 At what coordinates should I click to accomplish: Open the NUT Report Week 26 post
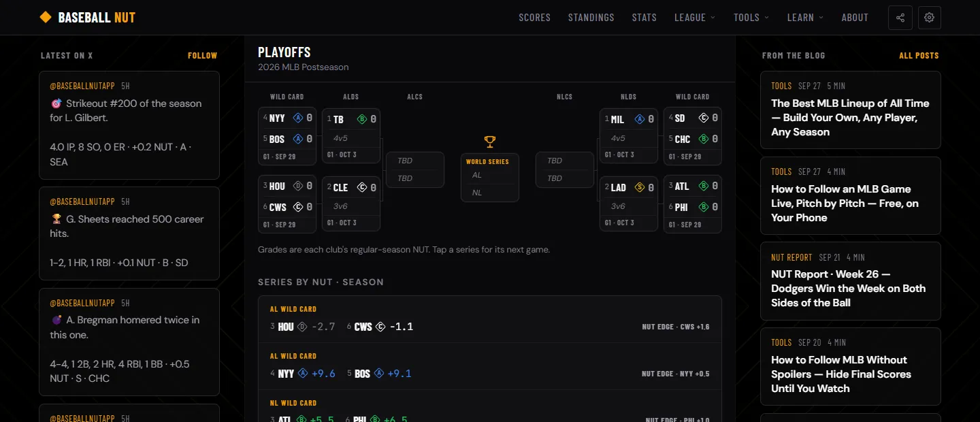851,281
